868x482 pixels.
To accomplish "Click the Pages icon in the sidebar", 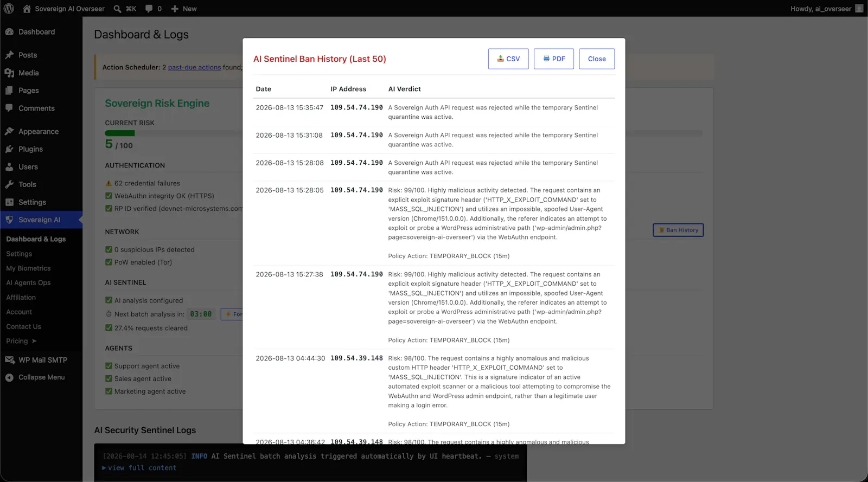I will pos(9,91).
